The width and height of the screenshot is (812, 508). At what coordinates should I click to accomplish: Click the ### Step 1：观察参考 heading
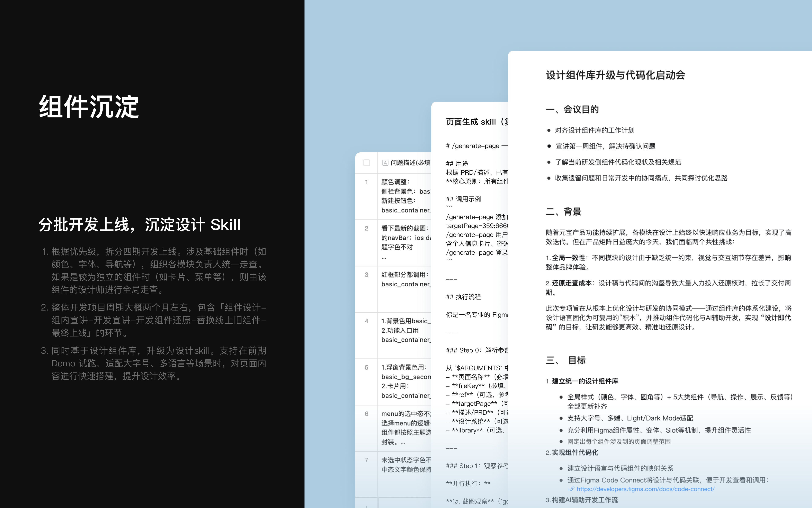pyautogui.click(x=477, y=466)
